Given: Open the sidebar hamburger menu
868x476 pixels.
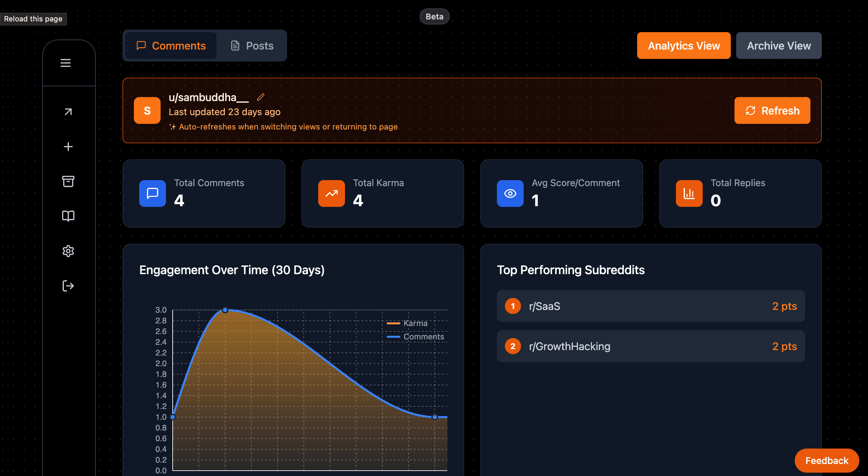Looking at the screenshot, I should pyautogui.click(x=65, y=63).
